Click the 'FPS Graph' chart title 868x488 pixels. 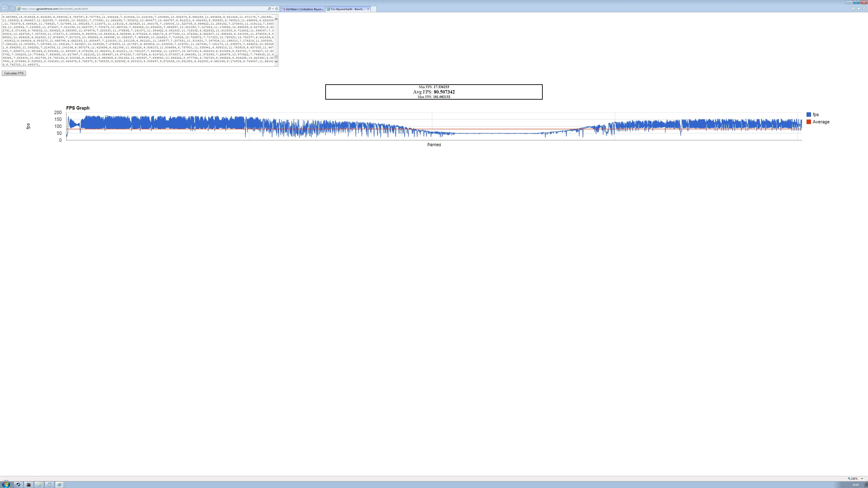click(78, 108)
